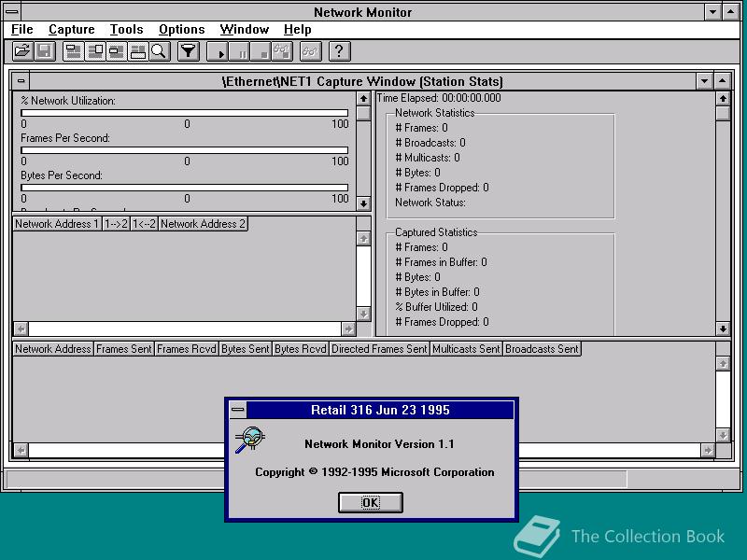Click the # Multicasts: 0 statistic
The height and width of the screenshot is (560, 747).
(428, 158)
